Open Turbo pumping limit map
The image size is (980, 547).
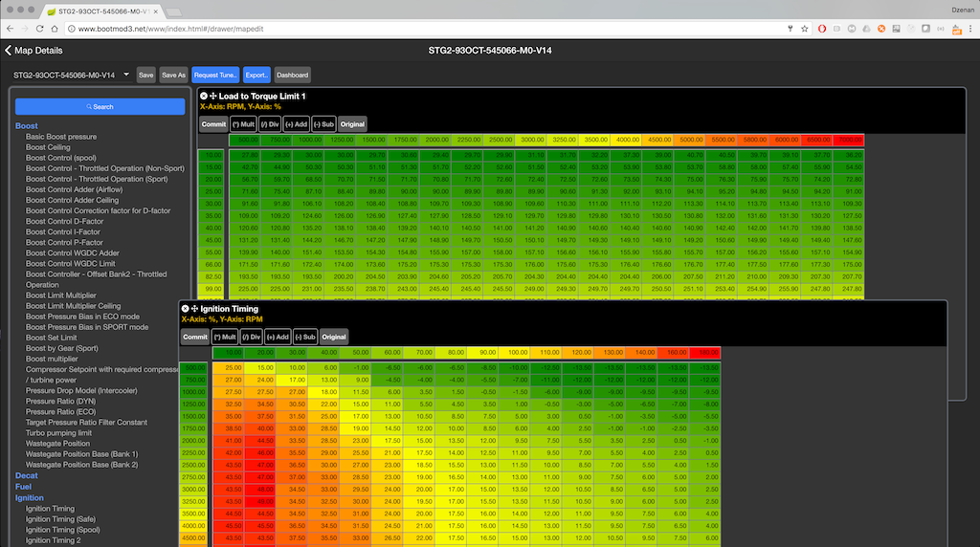pyautogui.click(x=58, y=433)
